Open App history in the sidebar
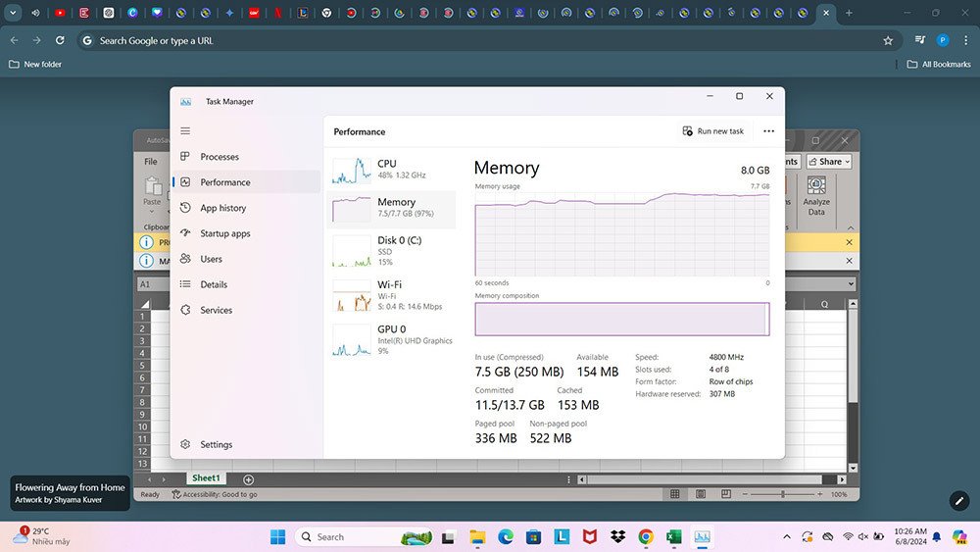The width and height of the screenshot is (980, 552). 222,208
